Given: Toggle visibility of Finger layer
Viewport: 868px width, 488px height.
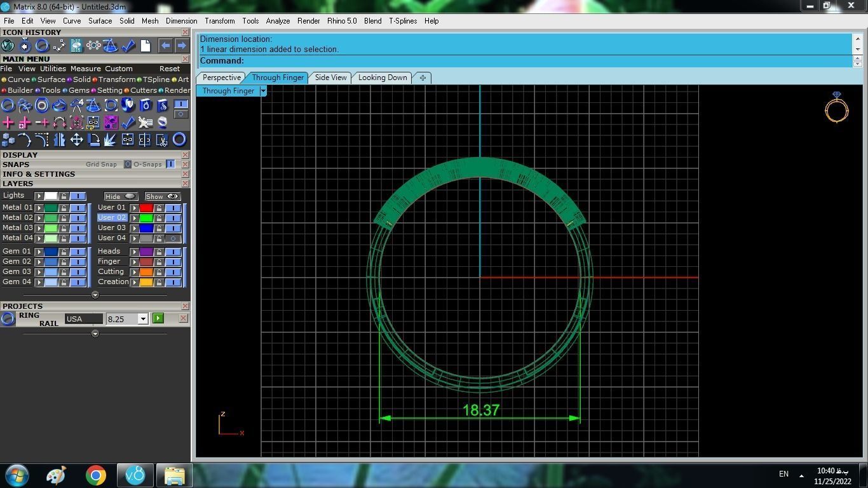Looking at the screenshot, I should [173, 262].
